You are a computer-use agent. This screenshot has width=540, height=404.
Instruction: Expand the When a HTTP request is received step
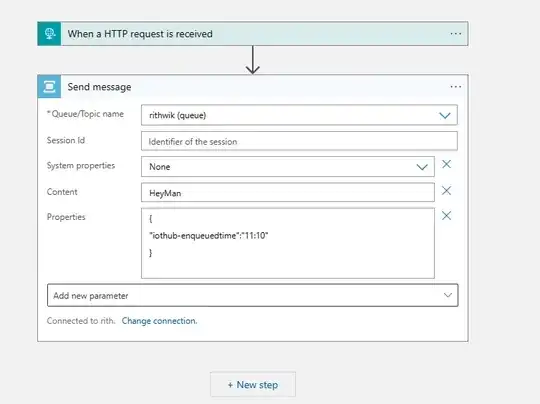(140, 34)
